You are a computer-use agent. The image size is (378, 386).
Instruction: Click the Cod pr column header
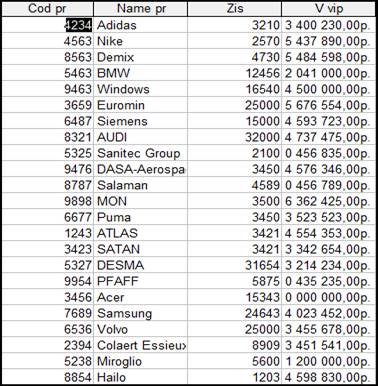pyautogui.click(x=47, y=9)
